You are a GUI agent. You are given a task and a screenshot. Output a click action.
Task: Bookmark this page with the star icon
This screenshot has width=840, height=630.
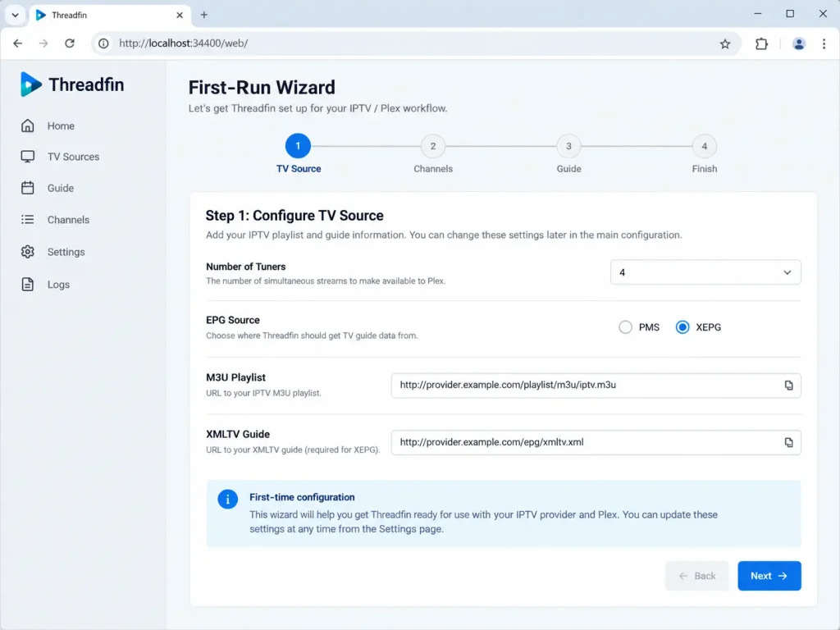(725, 44)
